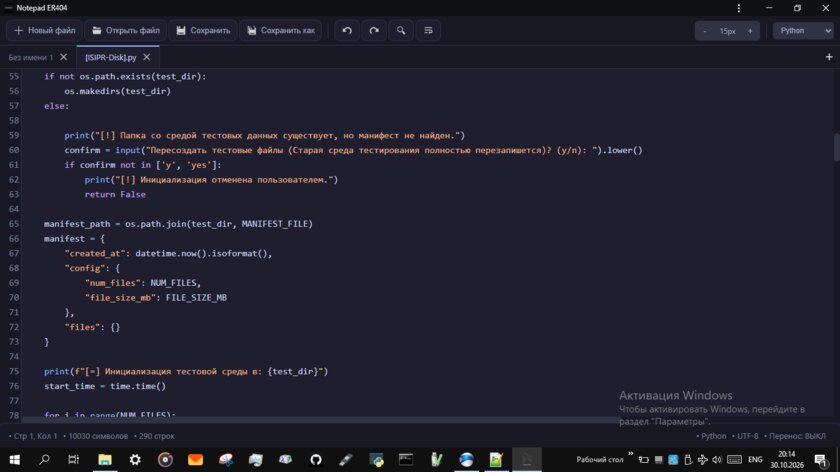Decrease font size with minus button
This screenshot has width=840, height=472.
pos(704,31)
